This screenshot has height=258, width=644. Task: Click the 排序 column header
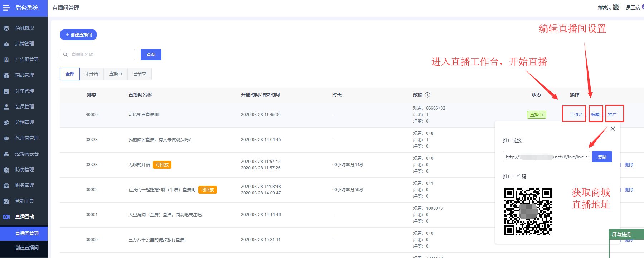coord(92,95)
